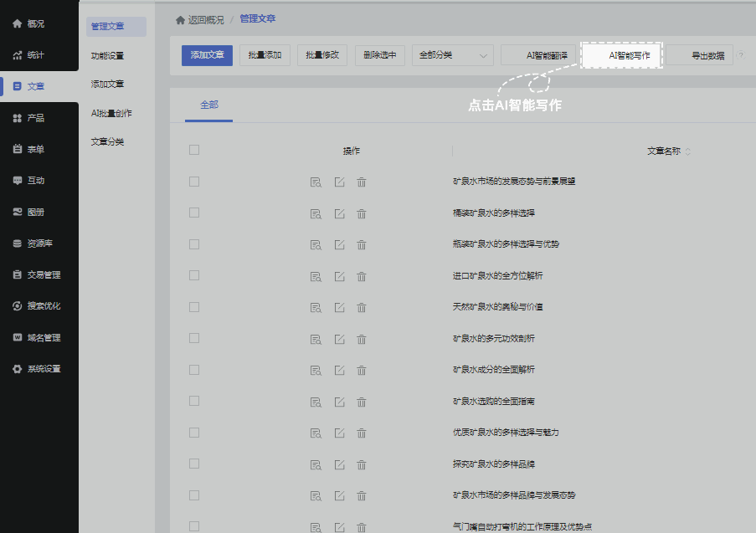This screenshot has width=756, height=533.
Task: Check the 进口矿泉水的全方位解析 row
Action: pyautogui.click(x=194, y=275)
